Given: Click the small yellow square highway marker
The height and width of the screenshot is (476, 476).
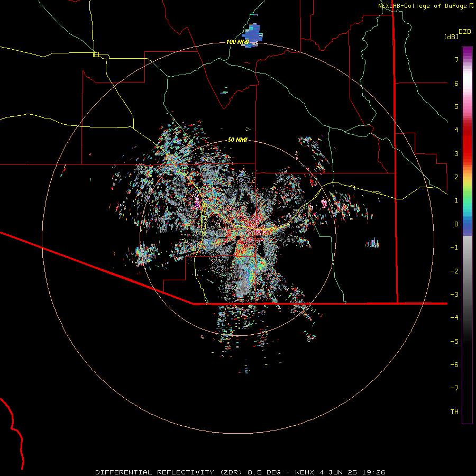Looking at the screenshot, I should coord(96,54).
